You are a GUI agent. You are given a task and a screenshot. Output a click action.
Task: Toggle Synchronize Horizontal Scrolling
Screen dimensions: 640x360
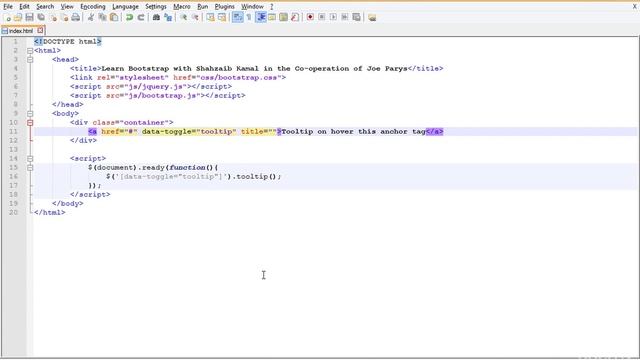[222, 18]
